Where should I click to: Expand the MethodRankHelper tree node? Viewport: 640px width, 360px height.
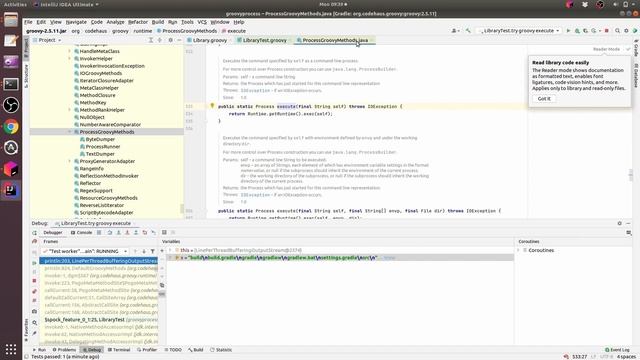tap(69, 110)
